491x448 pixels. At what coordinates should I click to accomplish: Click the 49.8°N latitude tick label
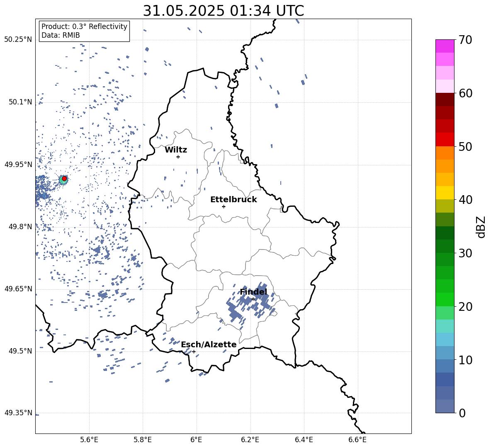pyautogui.click(x=20, y=227)
